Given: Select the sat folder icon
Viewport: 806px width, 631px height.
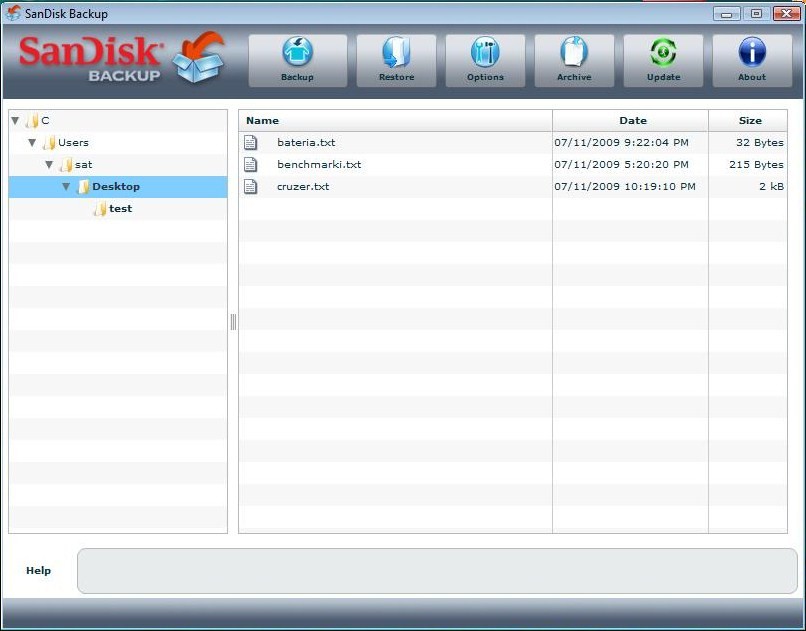Looking at the screenshot, I should pos(66,165).
